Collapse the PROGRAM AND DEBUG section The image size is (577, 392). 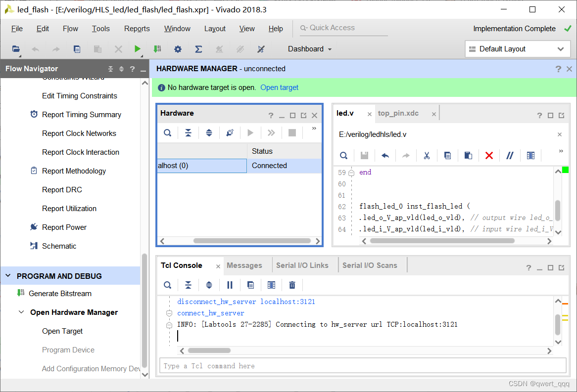tap(8, 276)
